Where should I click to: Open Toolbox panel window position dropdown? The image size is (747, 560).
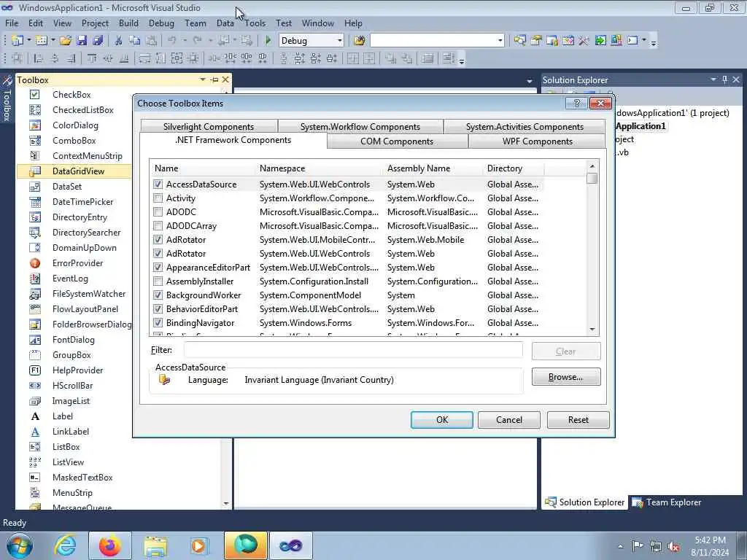(x=203, y=80)
